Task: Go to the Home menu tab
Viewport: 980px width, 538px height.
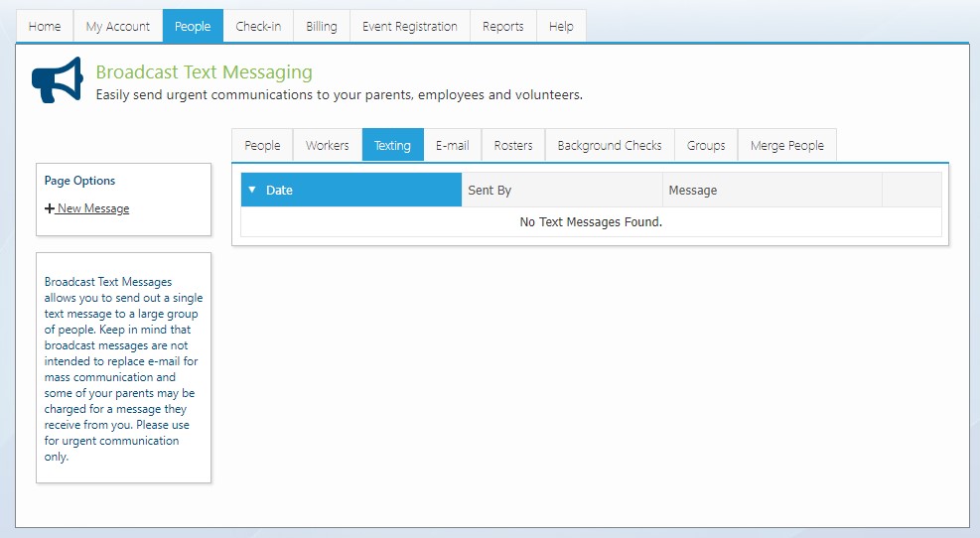Action: [45, 26]
